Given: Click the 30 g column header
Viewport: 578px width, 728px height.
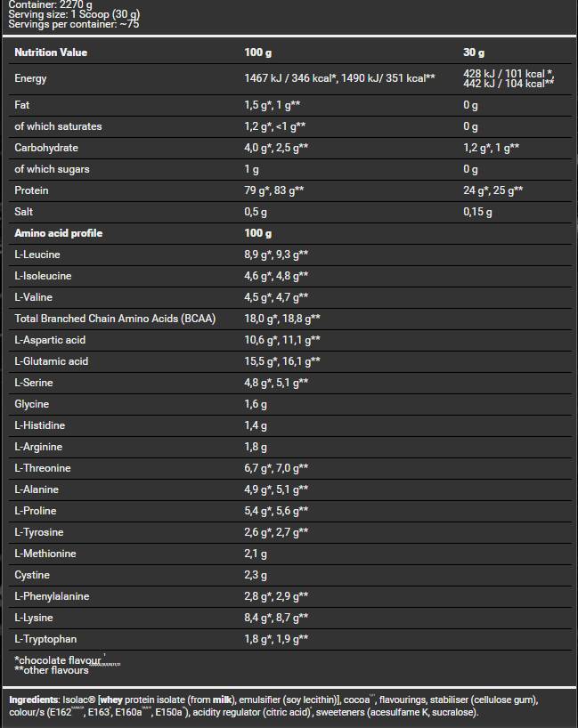Looking at the screenshot, I should click(474, 53).
